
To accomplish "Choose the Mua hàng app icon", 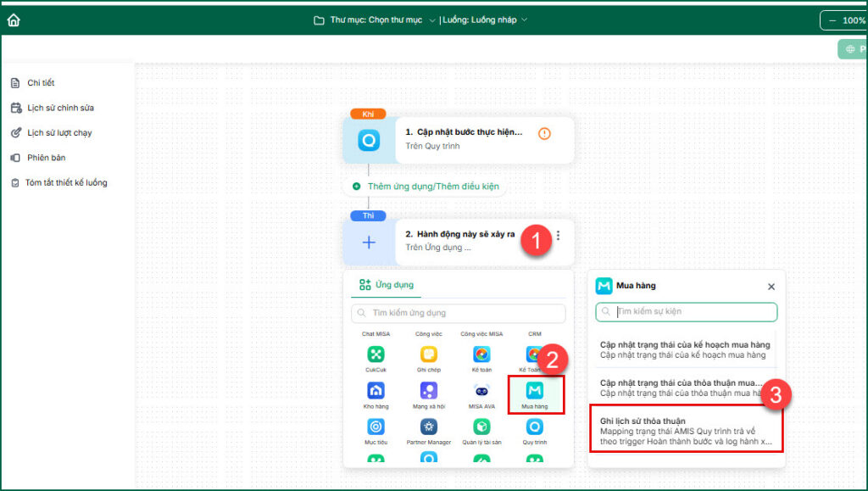I will [x=535, y=391].
